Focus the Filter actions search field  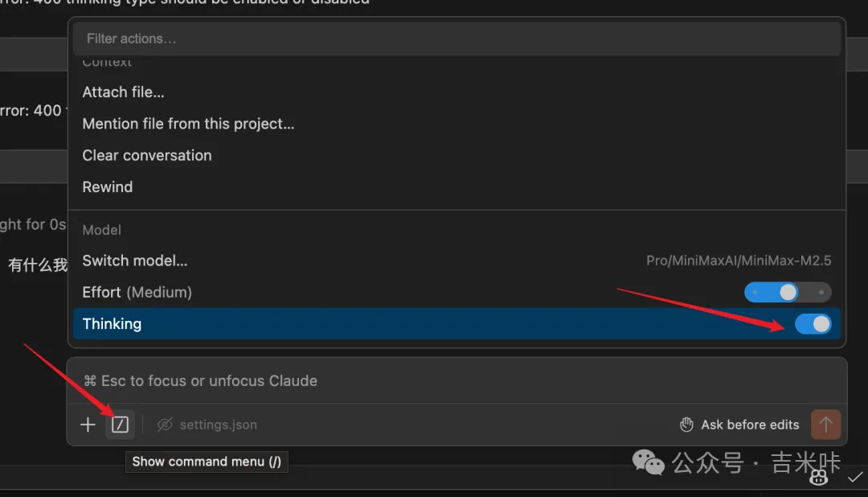pos(456,39)
